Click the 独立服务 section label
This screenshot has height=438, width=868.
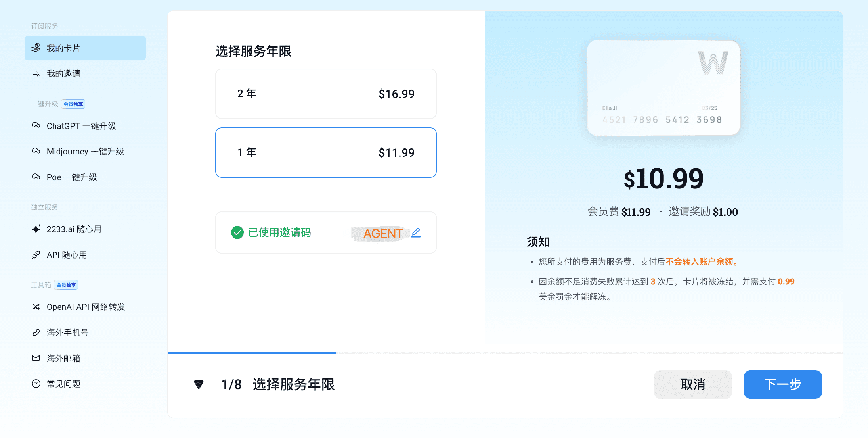tap(45, 207)
